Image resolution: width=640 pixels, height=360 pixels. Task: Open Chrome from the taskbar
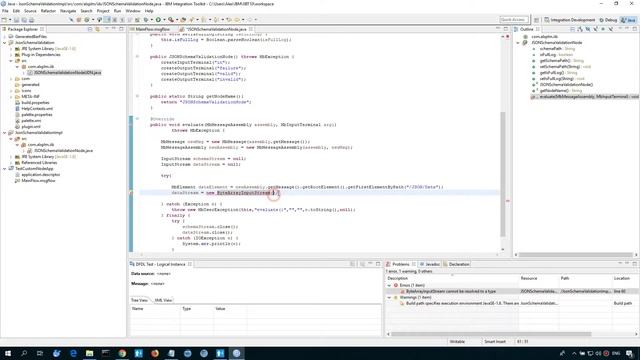click(x=122, y=353)
